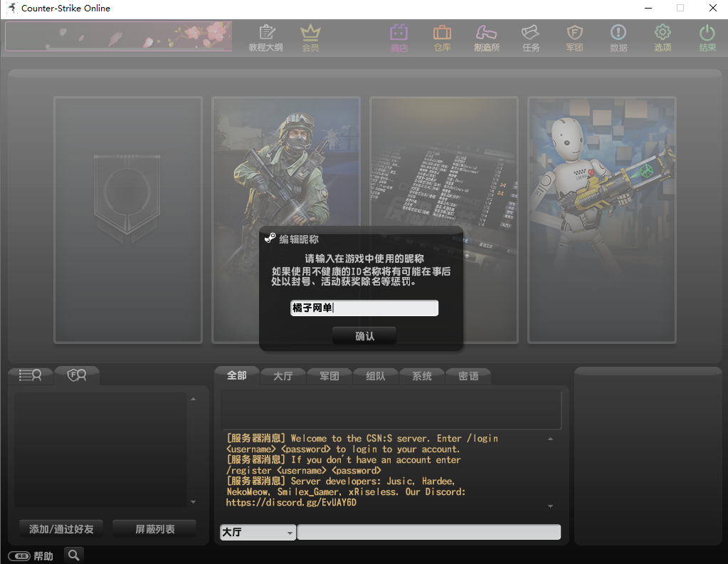Open the 屏蔽列表 block list button
728x564 pixels.
[154, 529]
